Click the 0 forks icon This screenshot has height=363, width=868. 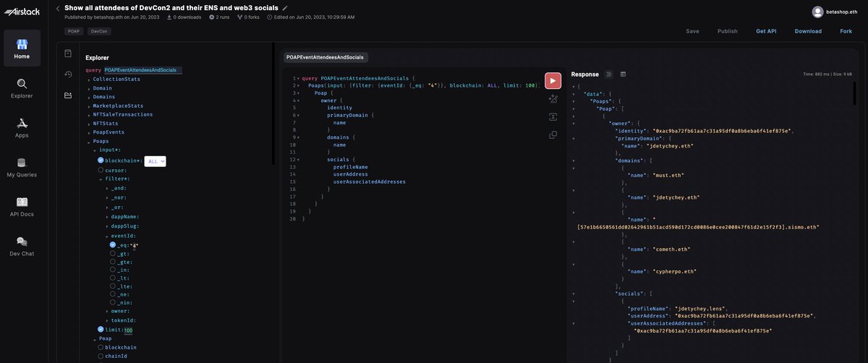(239, 17)
